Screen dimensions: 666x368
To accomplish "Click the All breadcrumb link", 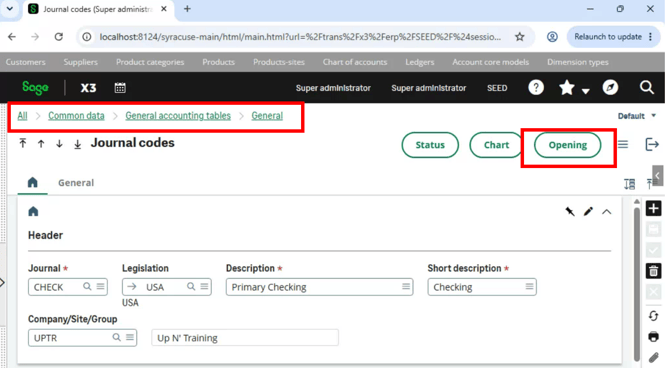I will (23, 116).
